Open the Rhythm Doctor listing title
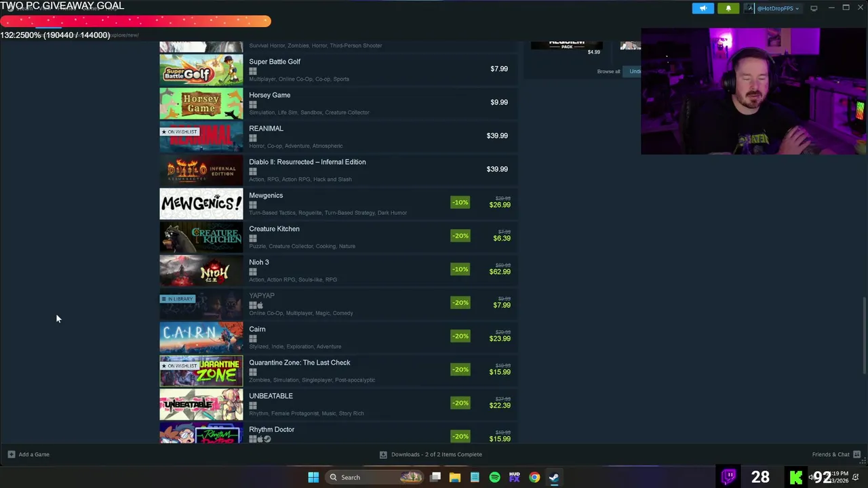Screen dimensions: 868x488 pyautogui.click(x=271, y=429)
